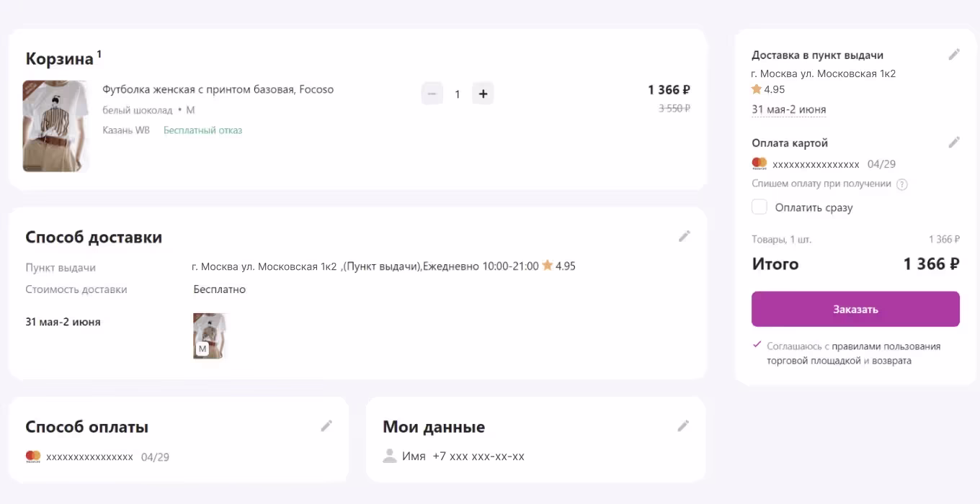Image resolution: width=980 pixels, height=504 pixels.
Task: Toggle the agreement checkmark under Заказать
Action: click(757, 345)
